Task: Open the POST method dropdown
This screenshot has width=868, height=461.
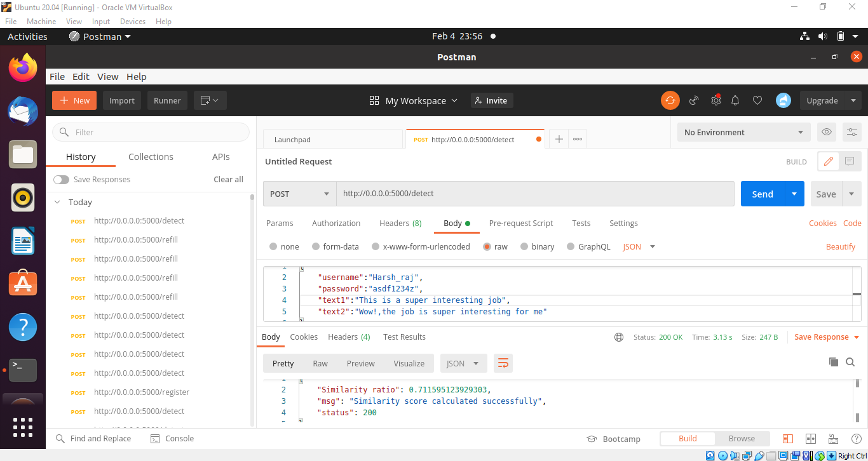Action: coord(299,194)
